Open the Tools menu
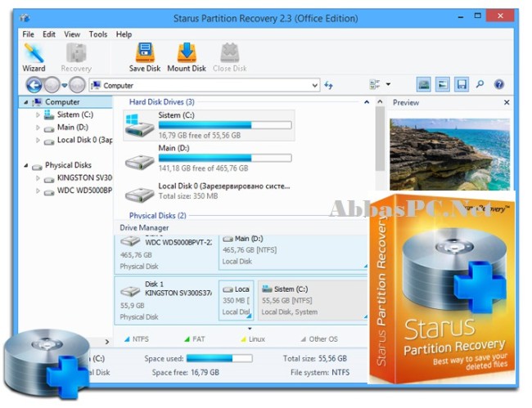This screenshot has width=532, height=408. coord(98,34)
